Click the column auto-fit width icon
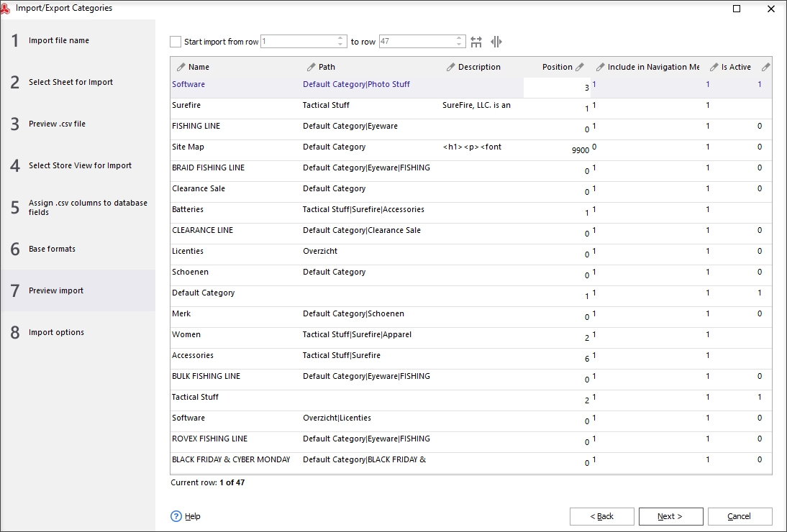 [x=496, y=42]
